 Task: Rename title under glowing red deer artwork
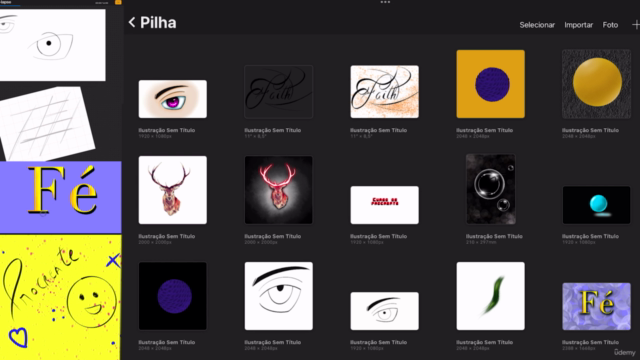coord(273,236)
